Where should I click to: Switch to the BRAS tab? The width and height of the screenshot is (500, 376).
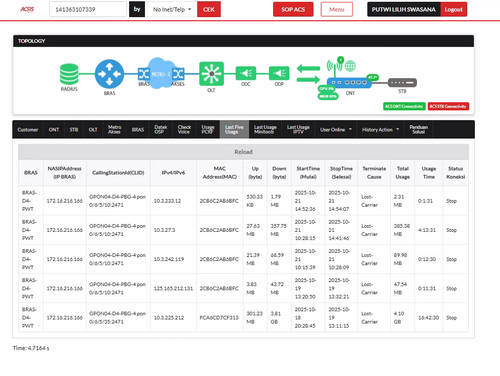point(138,130)
